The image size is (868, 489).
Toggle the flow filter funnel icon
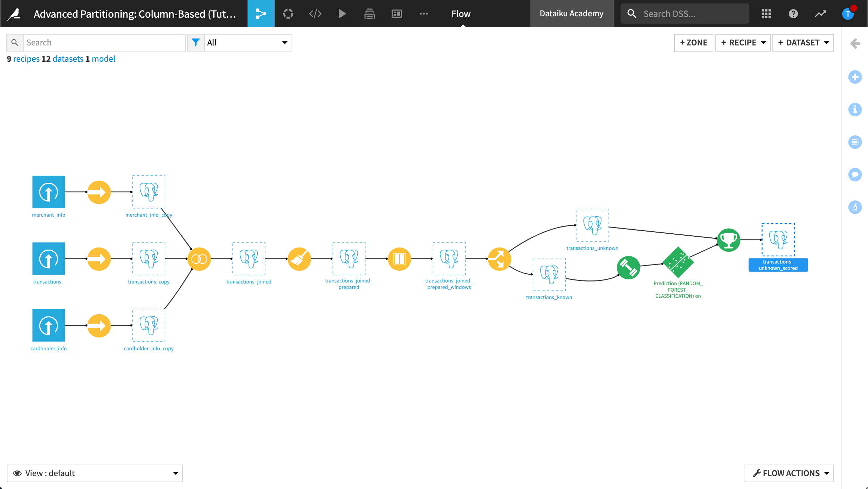click(196, 42)
